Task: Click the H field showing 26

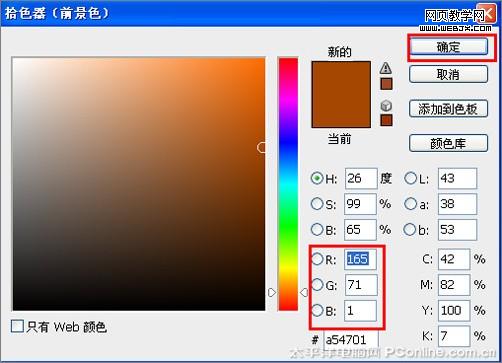Action: click(x=361, y=179)
